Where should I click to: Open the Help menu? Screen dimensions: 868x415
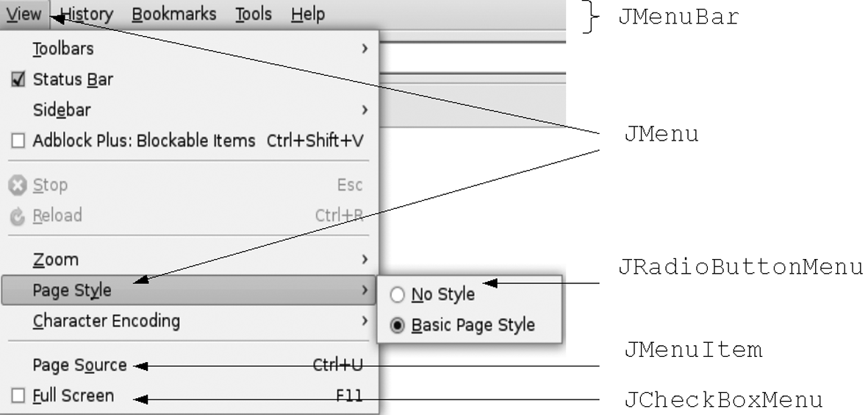coord(307,14)
